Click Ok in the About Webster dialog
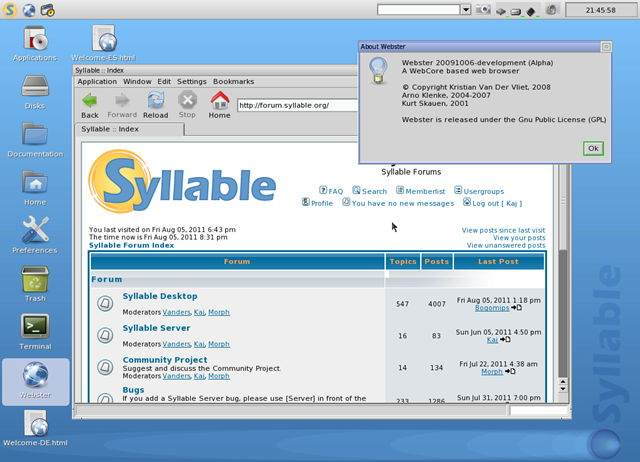The image size is (640, 462). 593,149
